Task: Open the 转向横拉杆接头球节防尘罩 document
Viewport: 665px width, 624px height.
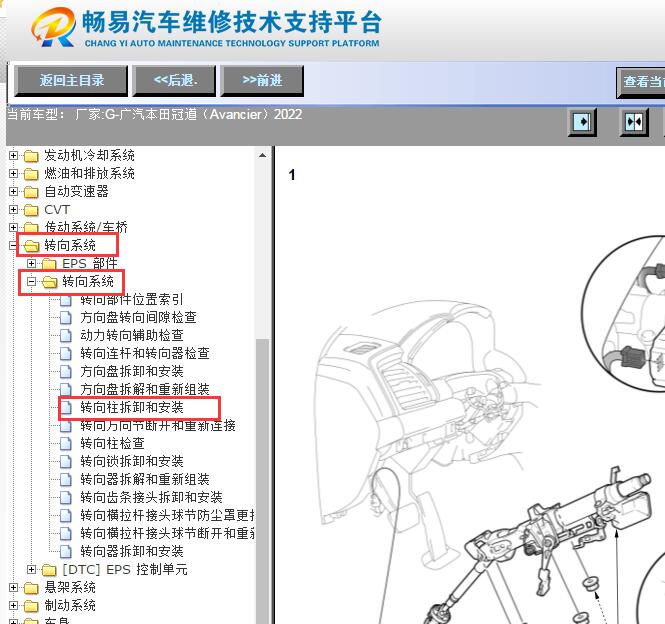Action: [167, 515]
